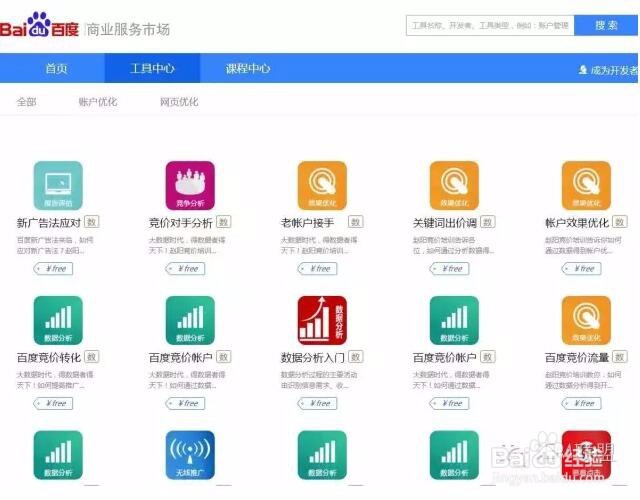
Task: Filter tools by 全部
Action: [x=27, y=102]
